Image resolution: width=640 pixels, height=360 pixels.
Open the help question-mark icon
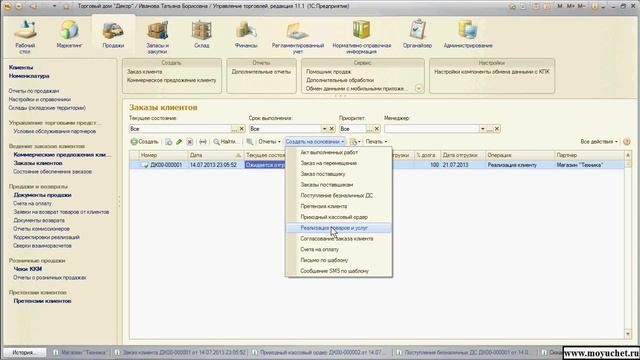pyautogui.click(x=627, y=142)
